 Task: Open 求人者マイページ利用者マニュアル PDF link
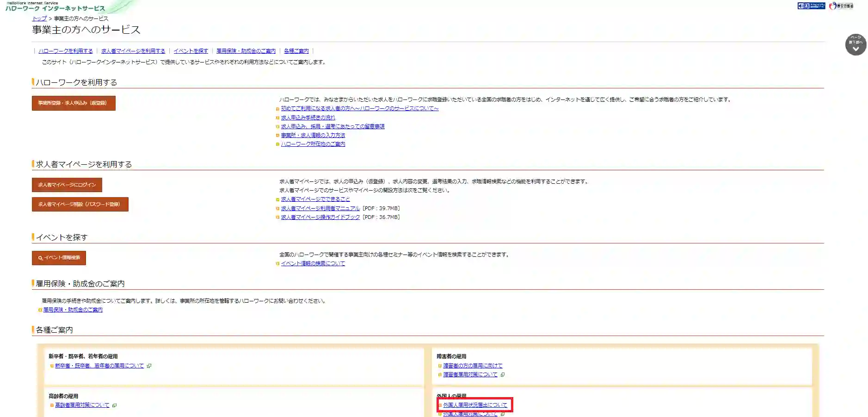point(320,208)
